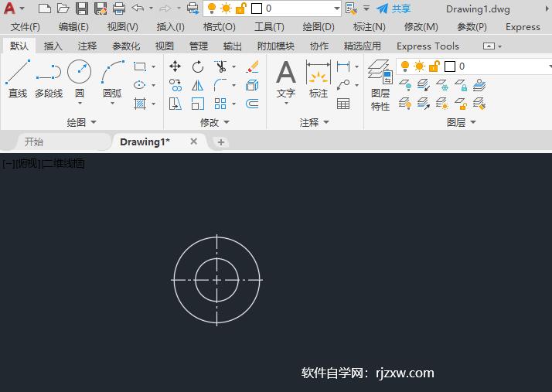Open Layer Properties (图层特性) manager
The height and width of the screenshot is (392, 552).
coord(380,85)
